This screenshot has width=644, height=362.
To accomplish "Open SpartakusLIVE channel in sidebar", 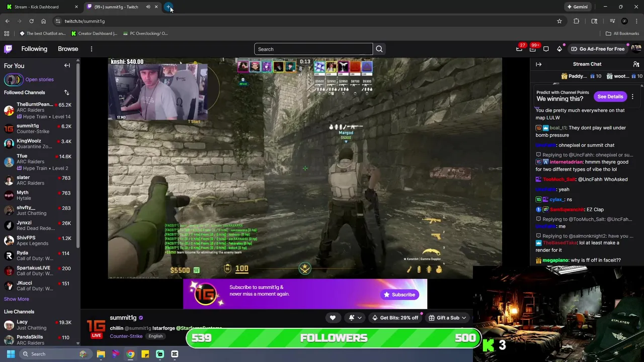I will [38, 270].
